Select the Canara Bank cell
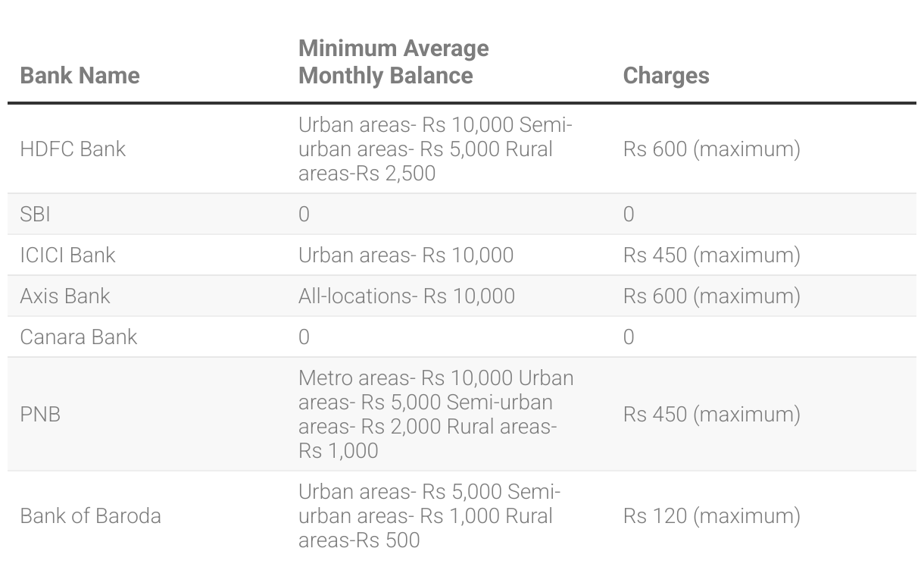 click(x=78, y=337)
